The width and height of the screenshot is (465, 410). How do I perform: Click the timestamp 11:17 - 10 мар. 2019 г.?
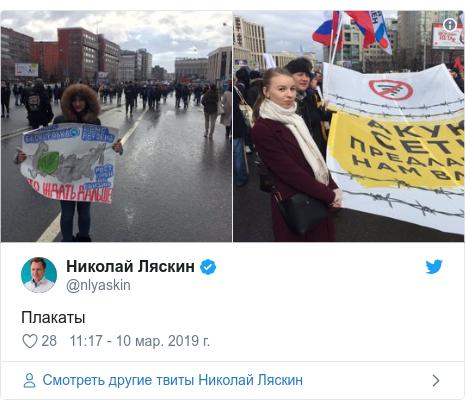[140, 341]
